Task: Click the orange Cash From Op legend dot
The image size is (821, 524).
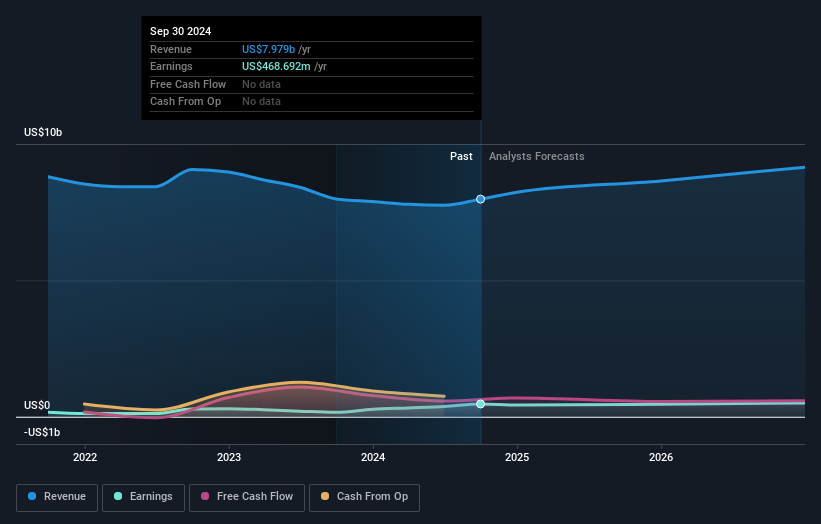Action: tap(325, 496)
